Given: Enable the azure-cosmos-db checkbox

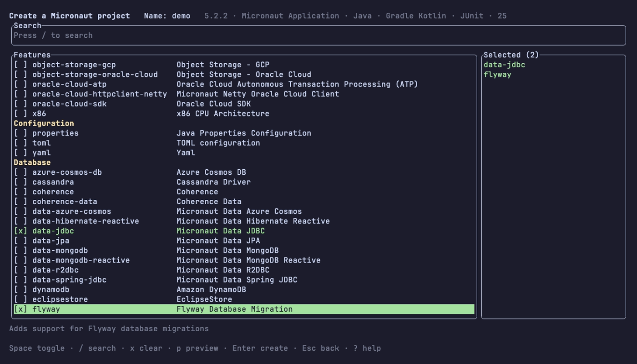Looking at the screenshot, I should (20, 172).
